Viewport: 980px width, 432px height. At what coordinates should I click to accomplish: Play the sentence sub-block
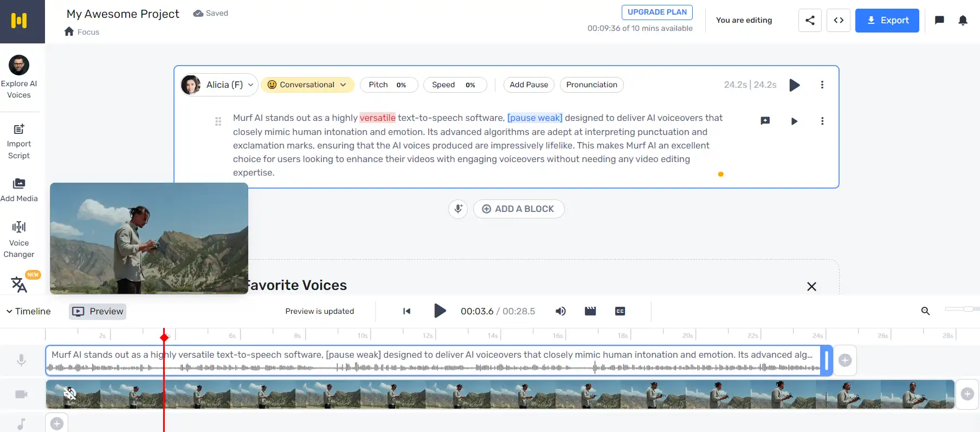coord(794,121)
